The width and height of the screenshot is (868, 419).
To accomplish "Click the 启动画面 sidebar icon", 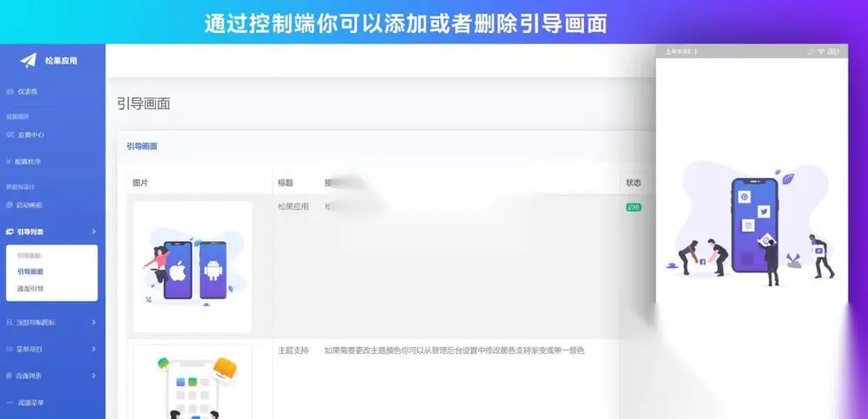I will pos(10,205).
